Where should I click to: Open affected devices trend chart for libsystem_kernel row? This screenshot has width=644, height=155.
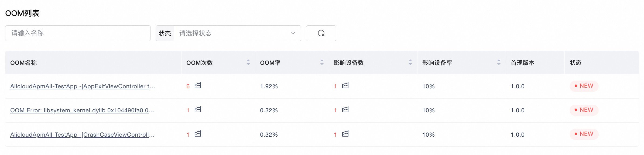345,110
